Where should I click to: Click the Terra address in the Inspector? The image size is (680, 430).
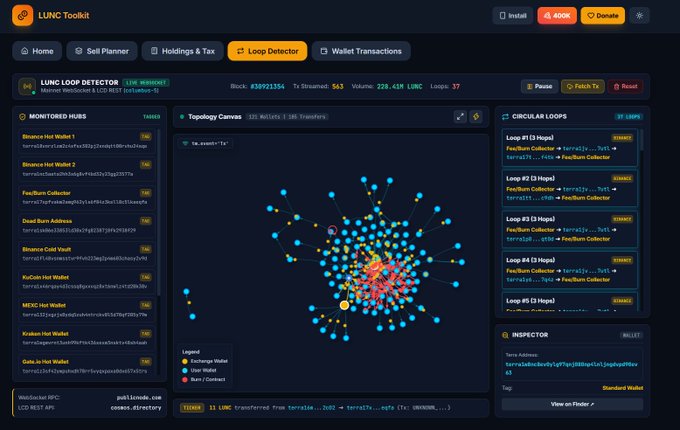(x=572, y=368)
